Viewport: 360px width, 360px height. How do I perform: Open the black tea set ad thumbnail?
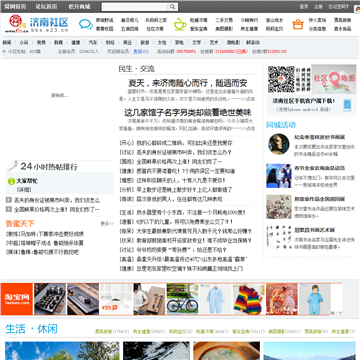pos(50,299)
